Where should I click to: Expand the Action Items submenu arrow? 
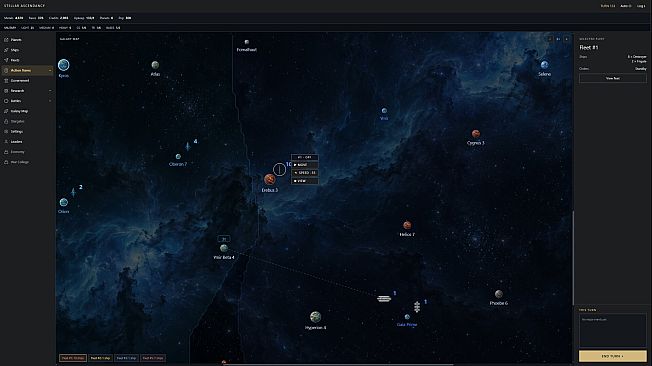[x=50, y=71]
